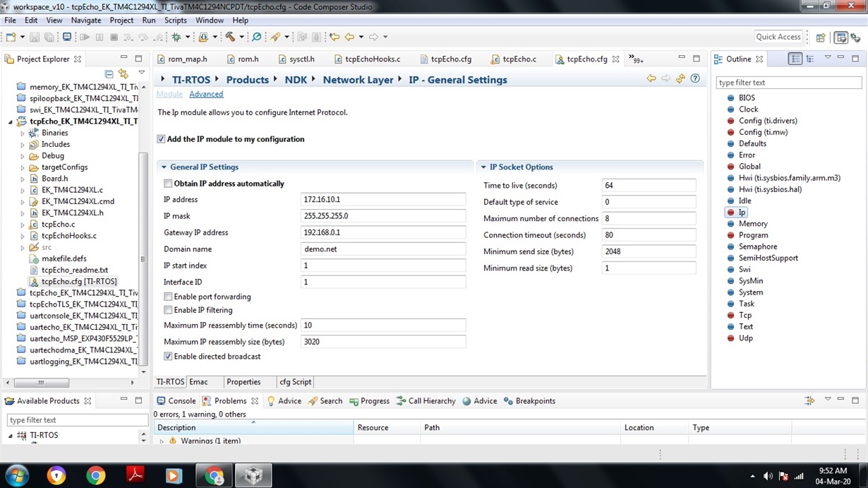Click the Build hammer icon

click(230, 37)
